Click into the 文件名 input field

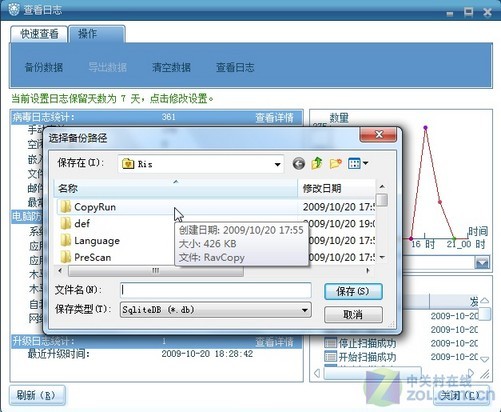pyautogui.click(x=216, y=290)
